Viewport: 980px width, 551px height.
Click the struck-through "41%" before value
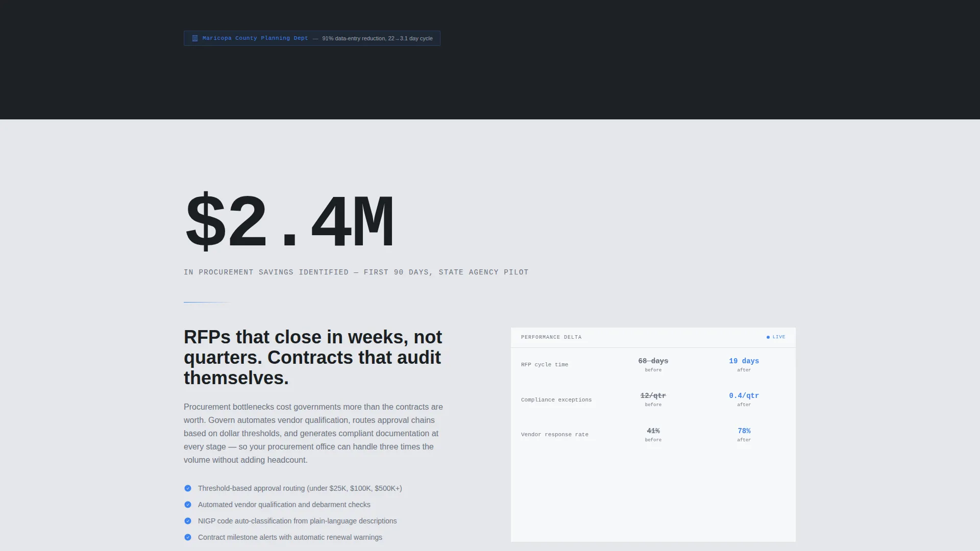click(653, 431)
